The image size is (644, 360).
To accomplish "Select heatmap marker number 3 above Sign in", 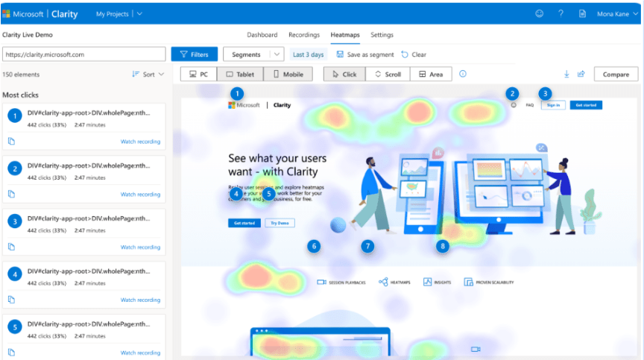I will pyautogui.click(x=545, y=94).
